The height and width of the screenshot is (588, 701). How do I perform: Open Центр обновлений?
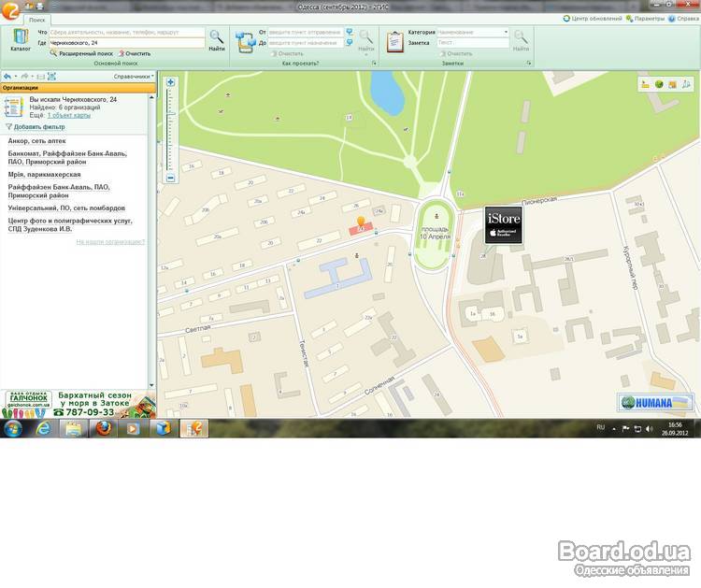point(592,18)
